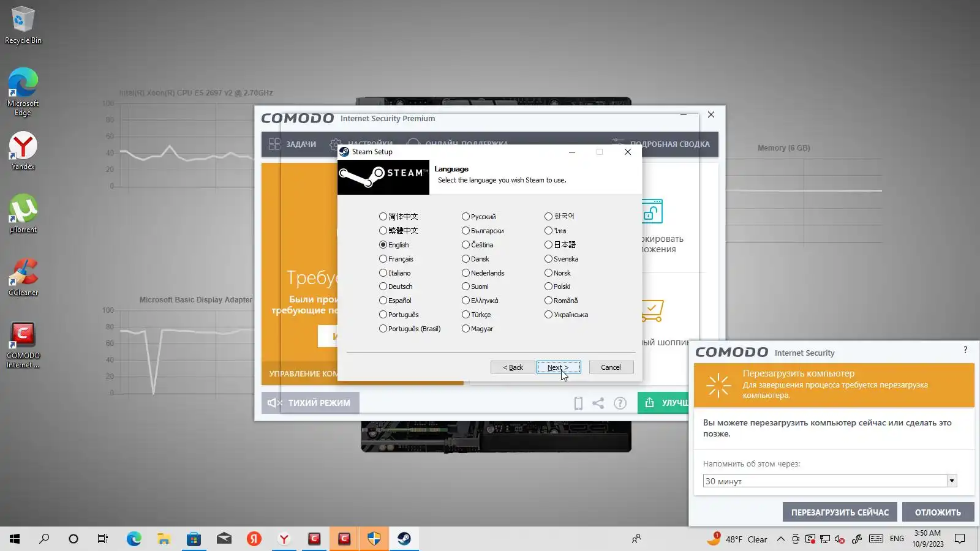Choose Svenska radio button
980x551 pixels.
tap(562, 259)
